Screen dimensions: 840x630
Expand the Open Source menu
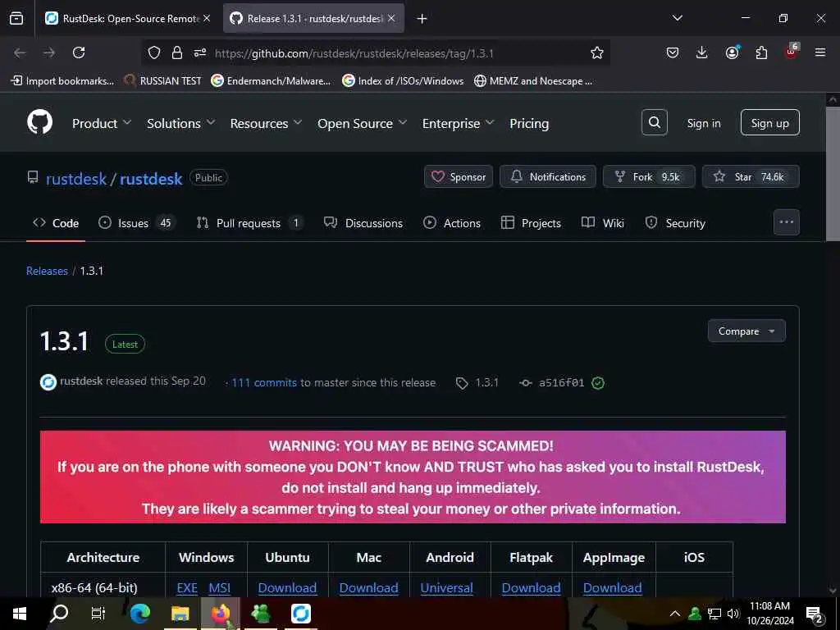362,123
